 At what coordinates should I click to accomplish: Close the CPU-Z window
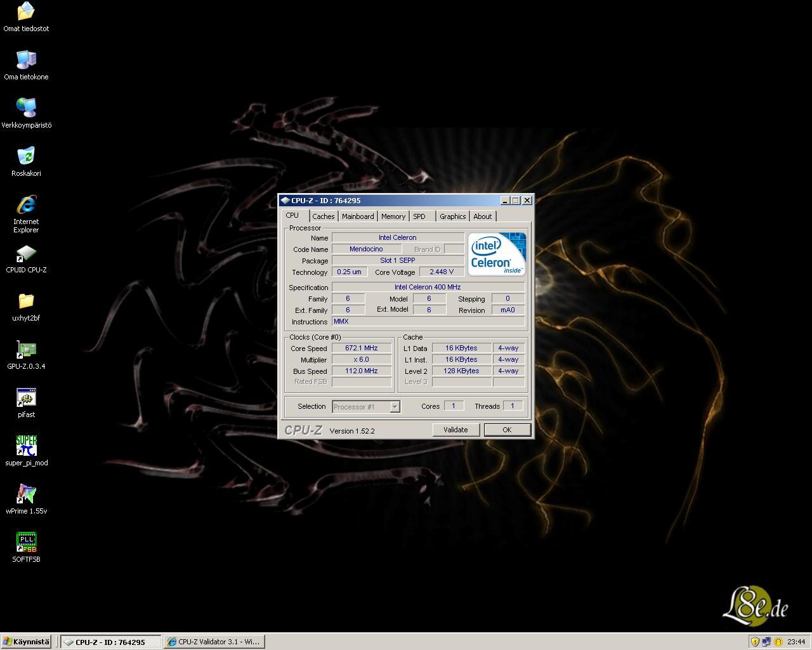(x=527, y=201)
